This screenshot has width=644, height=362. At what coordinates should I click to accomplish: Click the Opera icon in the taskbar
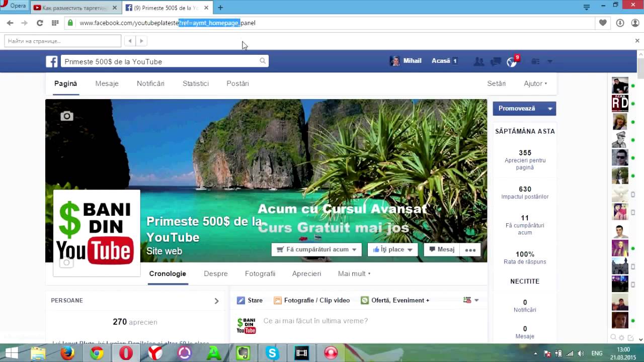pos(126,353)
